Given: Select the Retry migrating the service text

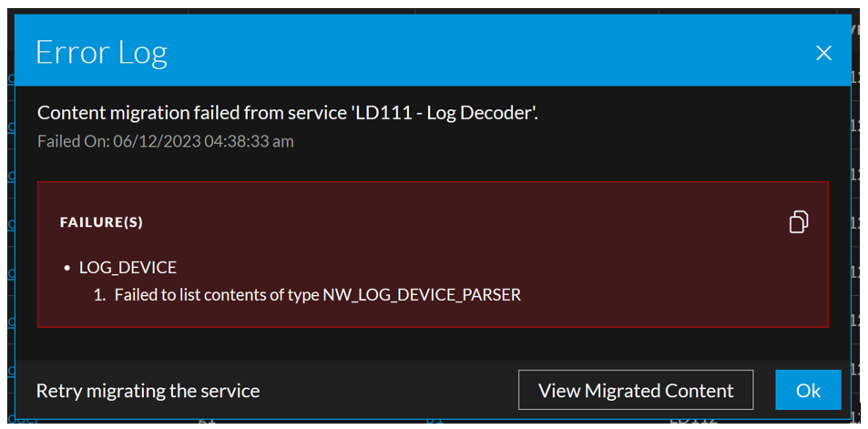Looking at the screenshot, I should 148,391.
